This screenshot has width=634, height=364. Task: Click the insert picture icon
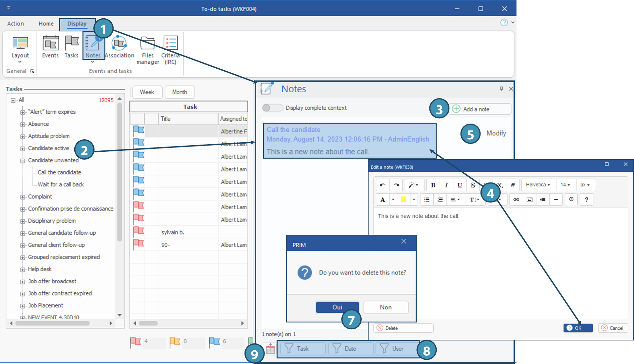[530, 199]
